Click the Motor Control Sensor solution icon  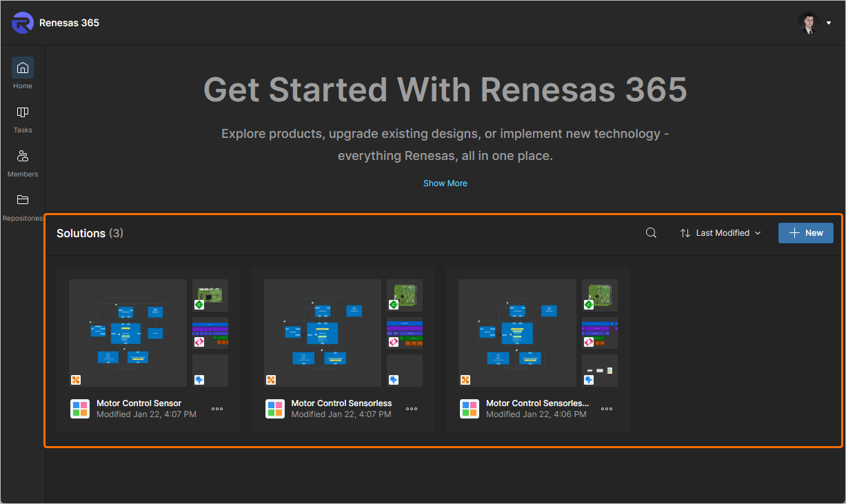click(80, 409)
